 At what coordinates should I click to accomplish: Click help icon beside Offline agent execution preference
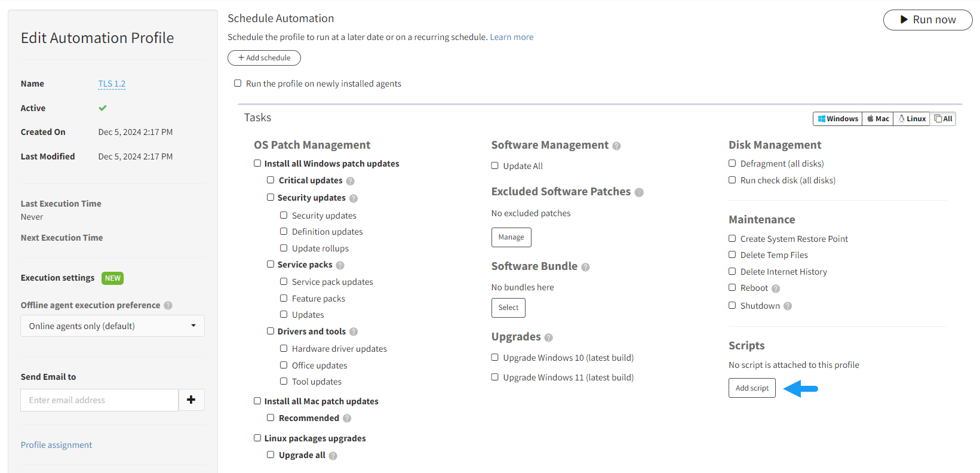click(x=168, y=305)
